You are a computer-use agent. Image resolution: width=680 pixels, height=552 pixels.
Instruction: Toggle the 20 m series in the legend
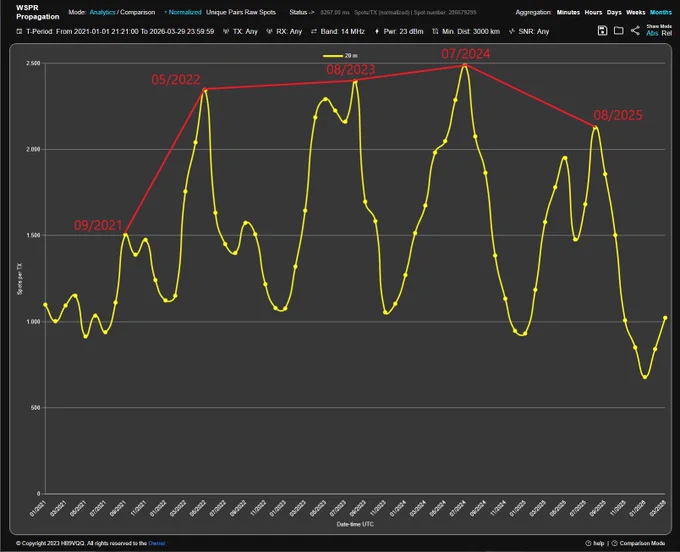click(340, 56)
